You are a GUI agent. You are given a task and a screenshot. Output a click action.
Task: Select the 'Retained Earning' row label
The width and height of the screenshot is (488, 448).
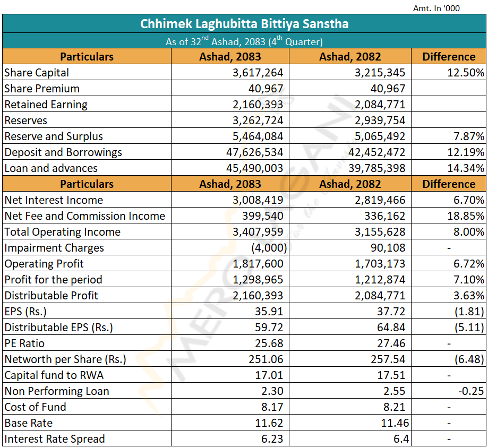[46, 105]
